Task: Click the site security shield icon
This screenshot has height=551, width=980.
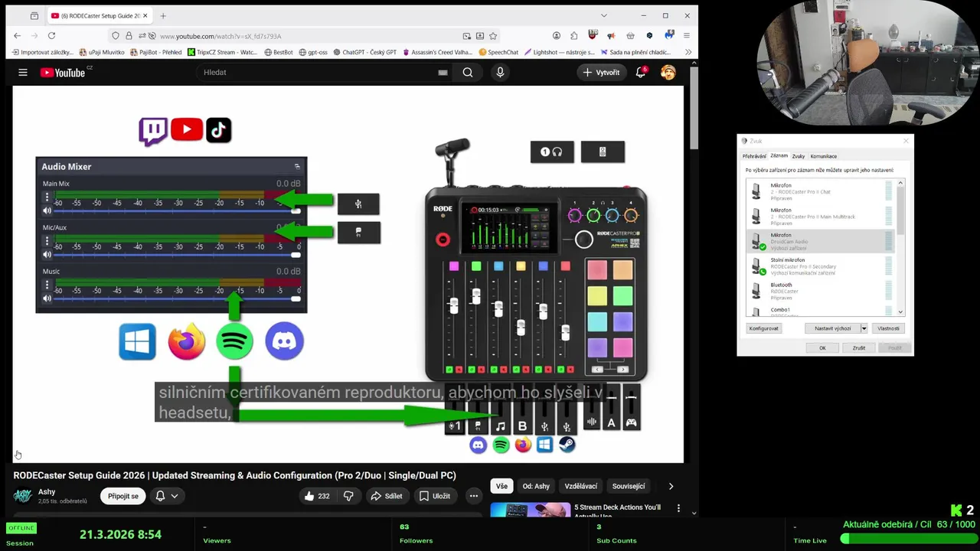Action: click(116, 36)
